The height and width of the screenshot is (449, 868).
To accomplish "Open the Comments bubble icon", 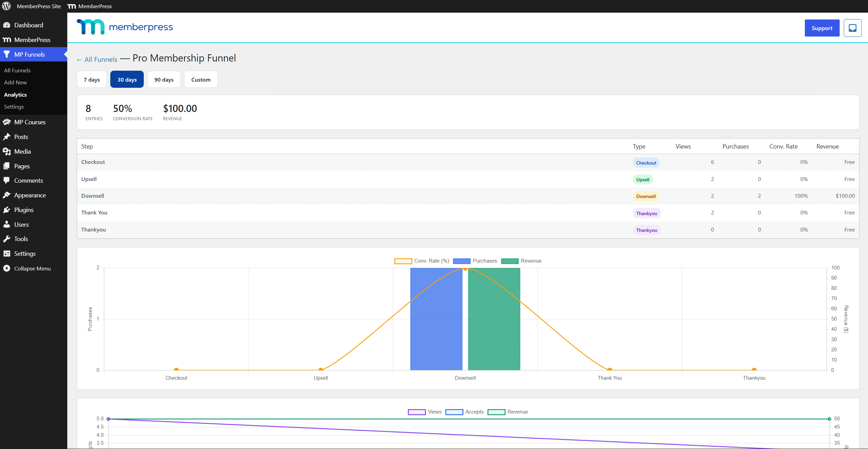I will 7,181.
